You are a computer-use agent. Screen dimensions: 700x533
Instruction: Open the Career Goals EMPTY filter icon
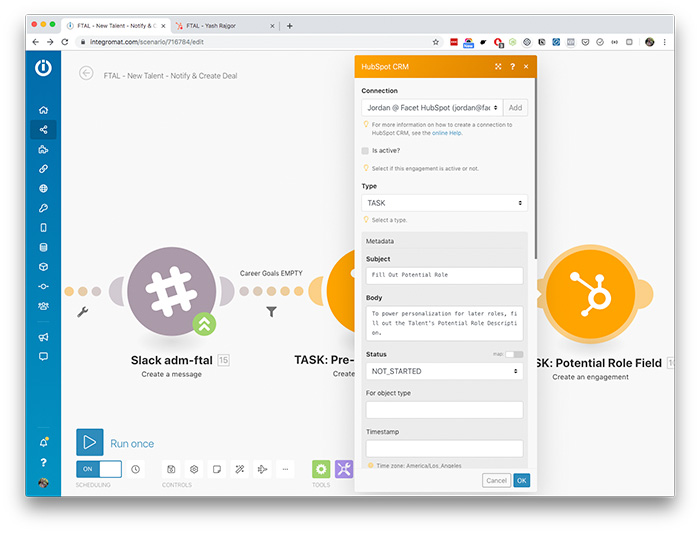click(271, 312)
